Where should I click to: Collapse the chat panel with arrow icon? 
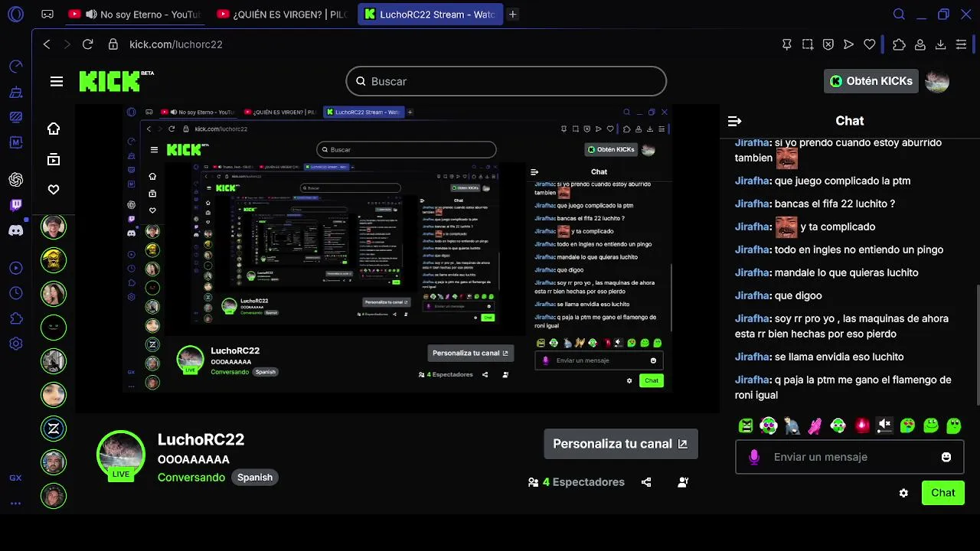click(734, 121)
